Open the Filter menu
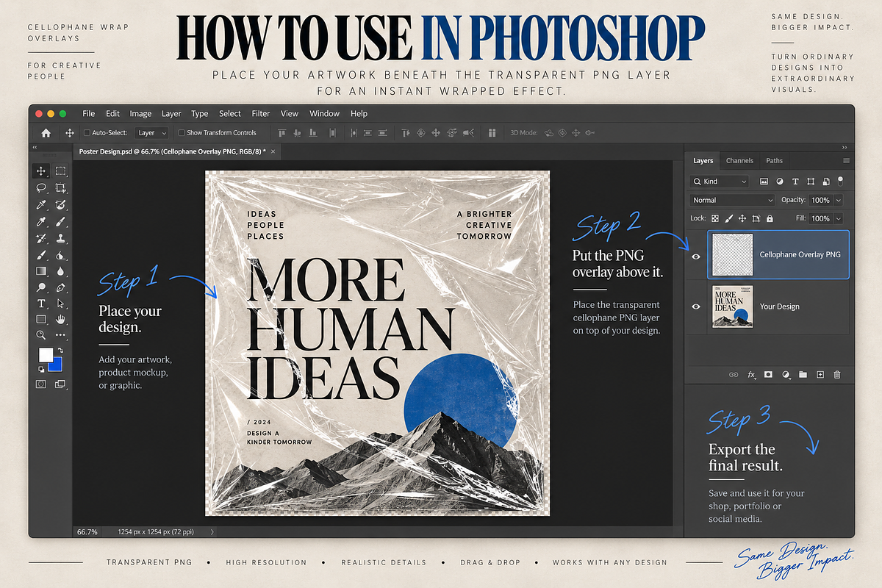This screenshot has width=882, height=588. point(261,114)
